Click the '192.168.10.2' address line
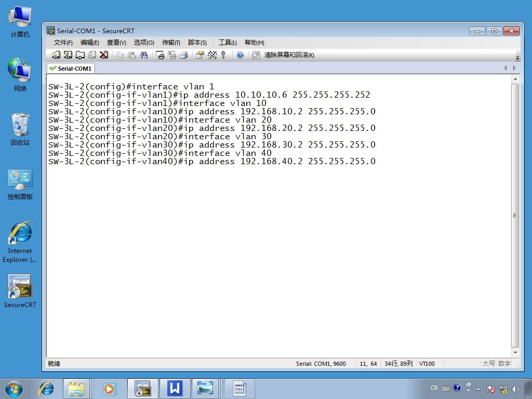The width and height of the screenshot is (532, 399). [x=212, y=112]
